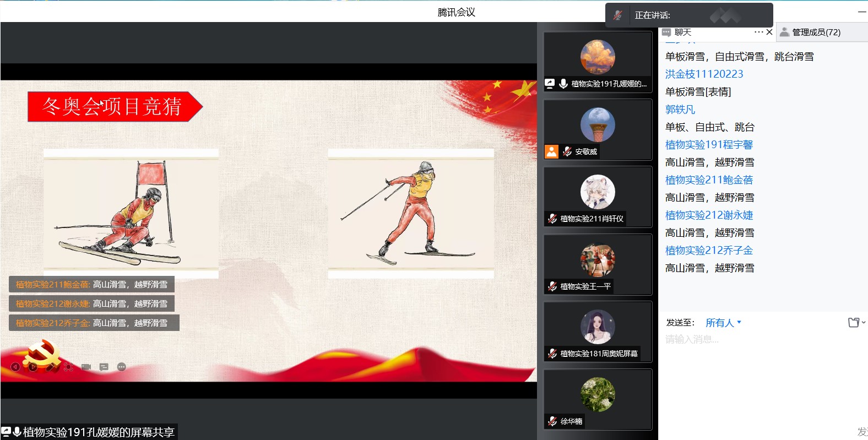
Task: Click the muted mic icon on 植物实验211肖轩仪 tile
Action: point(552,219)
